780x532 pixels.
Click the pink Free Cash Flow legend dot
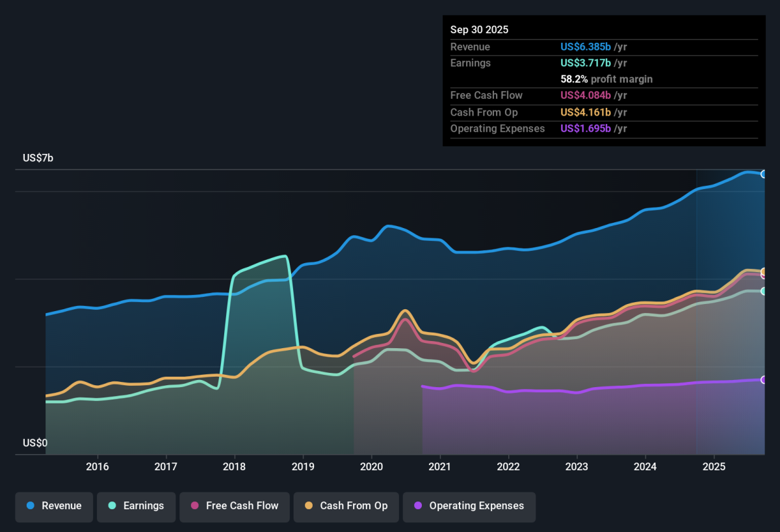(195, 506)
